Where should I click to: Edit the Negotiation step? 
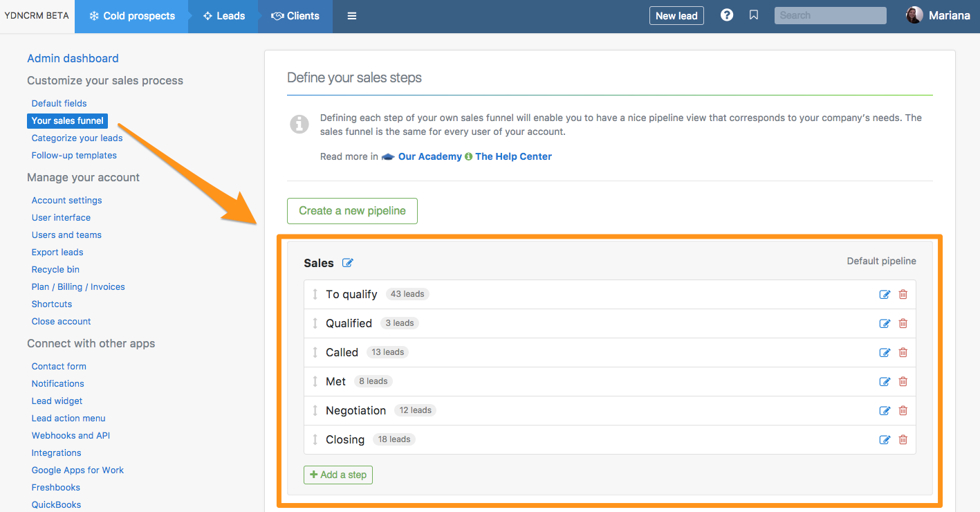884,410
